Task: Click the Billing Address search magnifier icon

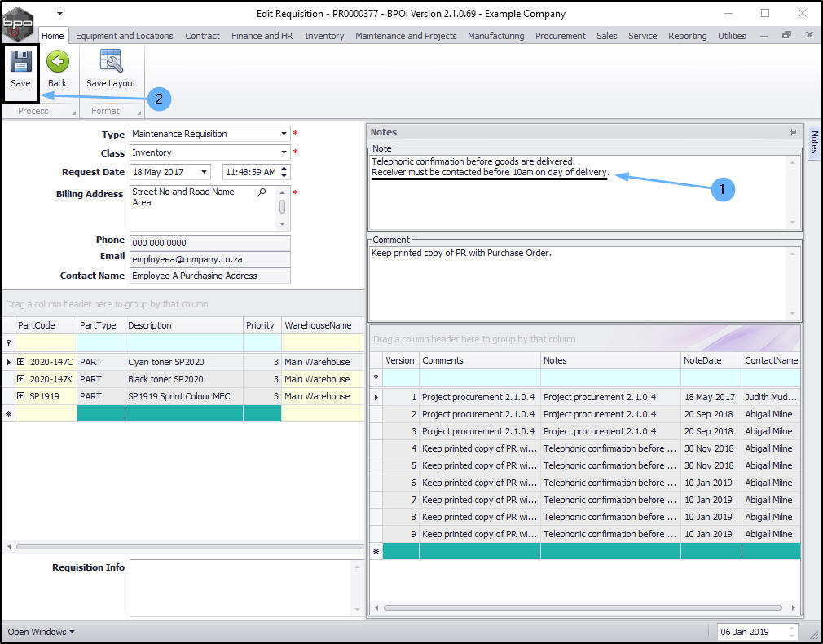Action: click(x=262, y=192)
